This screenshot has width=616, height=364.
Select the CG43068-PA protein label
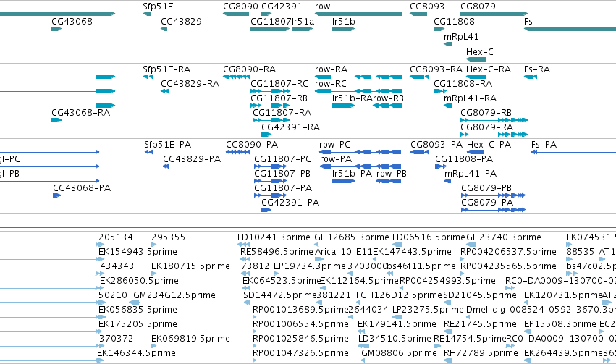coord(82,188)
